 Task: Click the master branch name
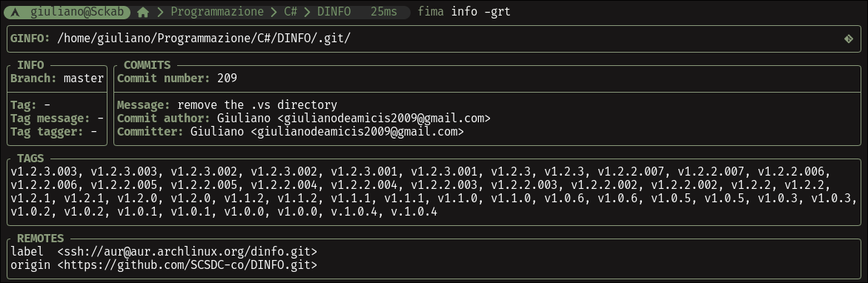[84, 79]
